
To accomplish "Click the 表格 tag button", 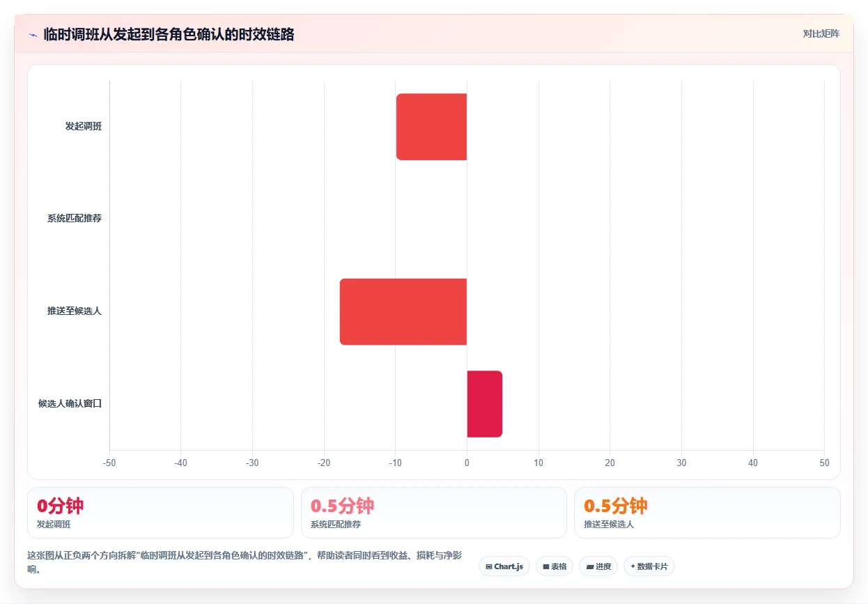I will [555, 566].
